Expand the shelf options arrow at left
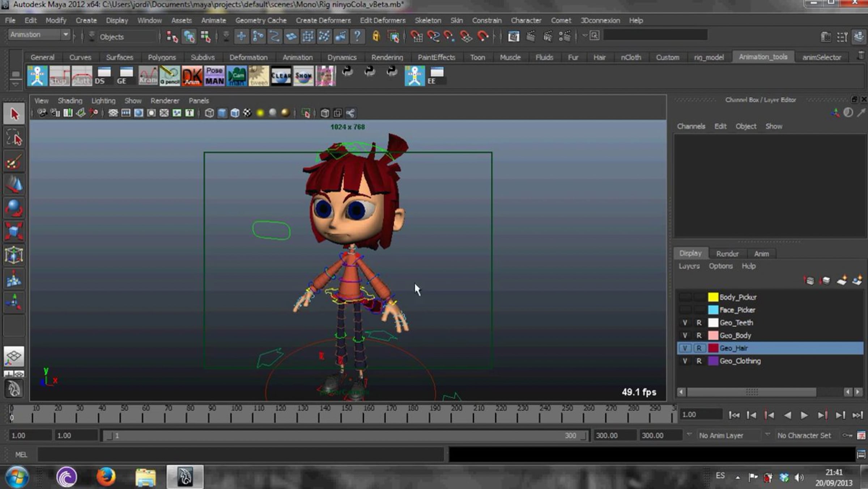 tap(15, 84)
